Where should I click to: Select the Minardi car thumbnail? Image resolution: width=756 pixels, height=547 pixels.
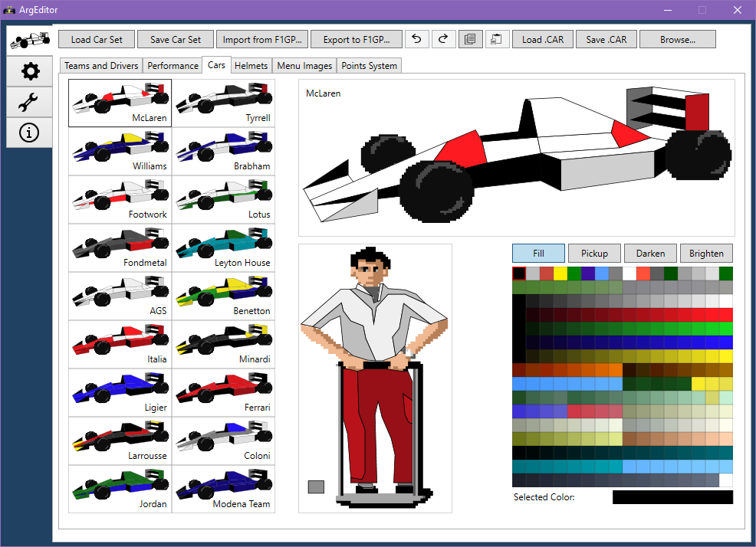coord(224,344)
